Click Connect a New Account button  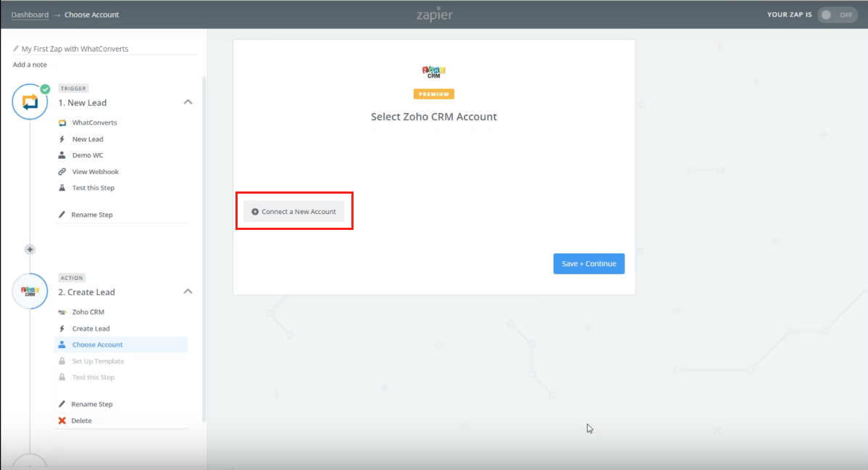294,212
